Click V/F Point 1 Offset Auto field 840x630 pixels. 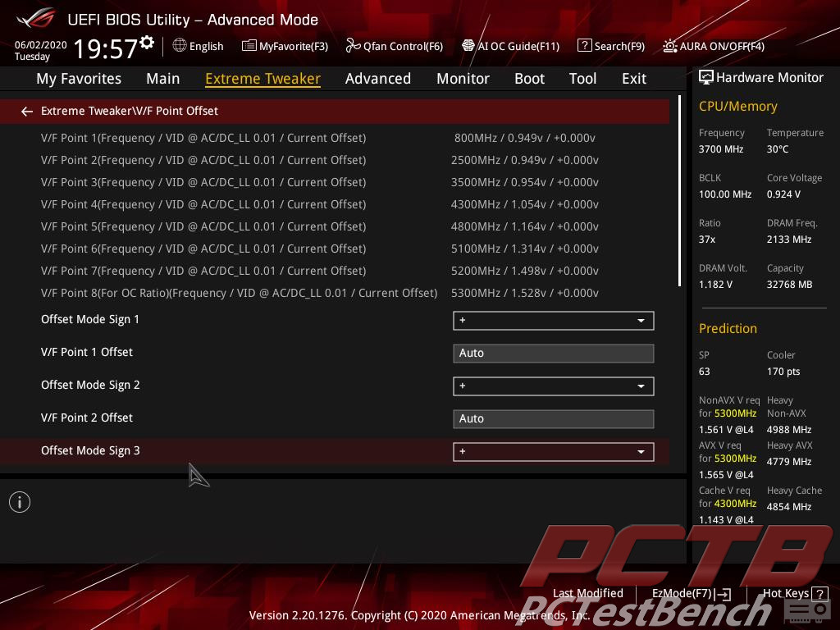pos(554,353)
